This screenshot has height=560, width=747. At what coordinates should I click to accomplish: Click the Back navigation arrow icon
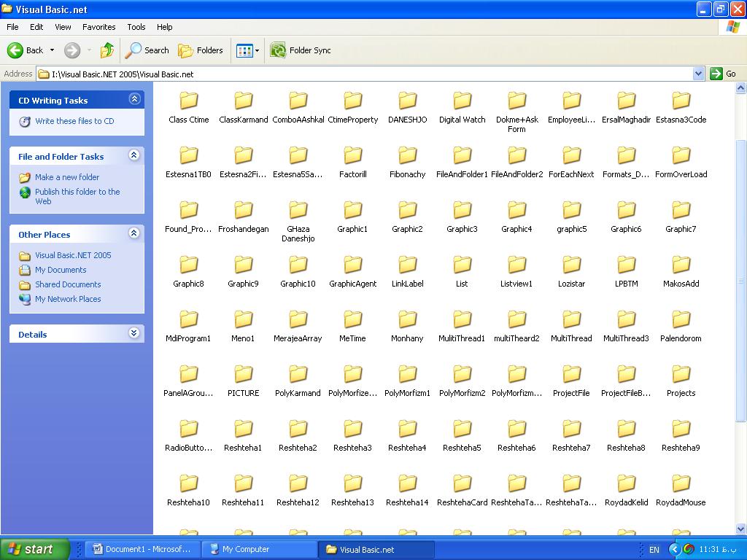pyautogui.click(x=16, y=50)
